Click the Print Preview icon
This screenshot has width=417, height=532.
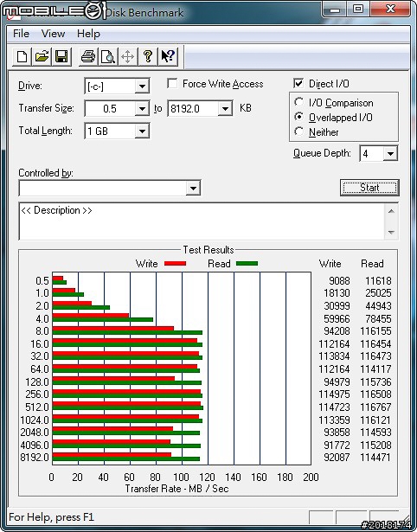click(x=108, y=56)
